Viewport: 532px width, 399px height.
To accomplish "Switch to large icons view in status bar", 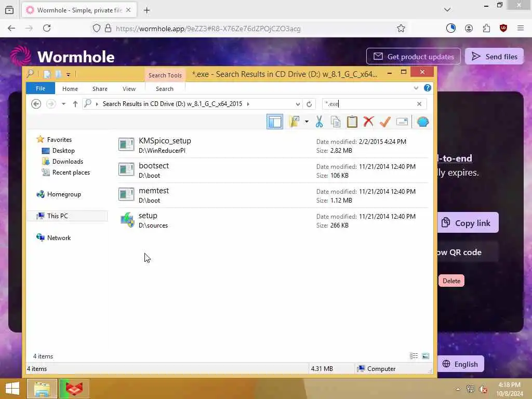I will click(x=425, y=356).
